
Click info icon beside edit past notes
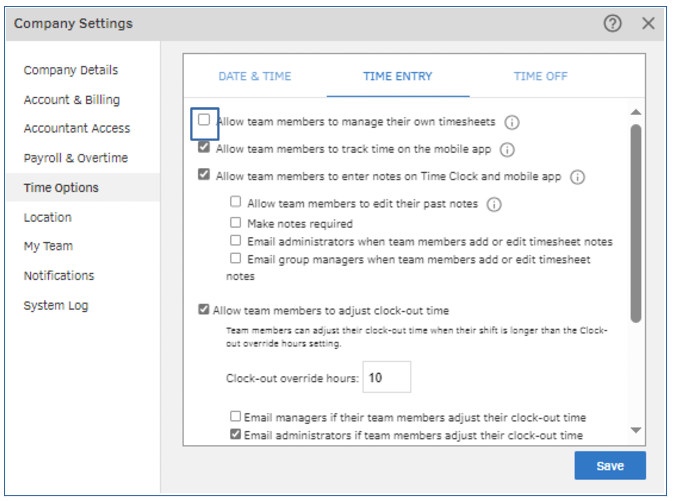494,204
